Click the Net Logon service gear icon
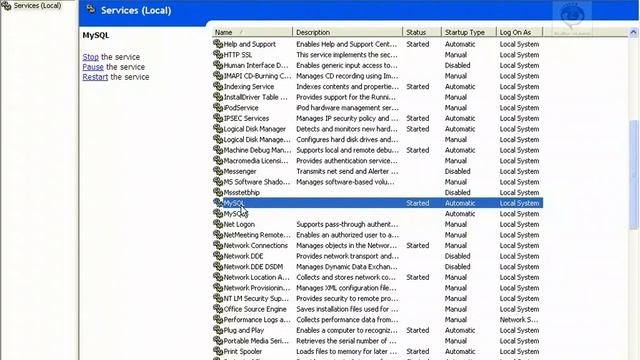The height and width of the screenshot is (360, 640). (218, 224)
